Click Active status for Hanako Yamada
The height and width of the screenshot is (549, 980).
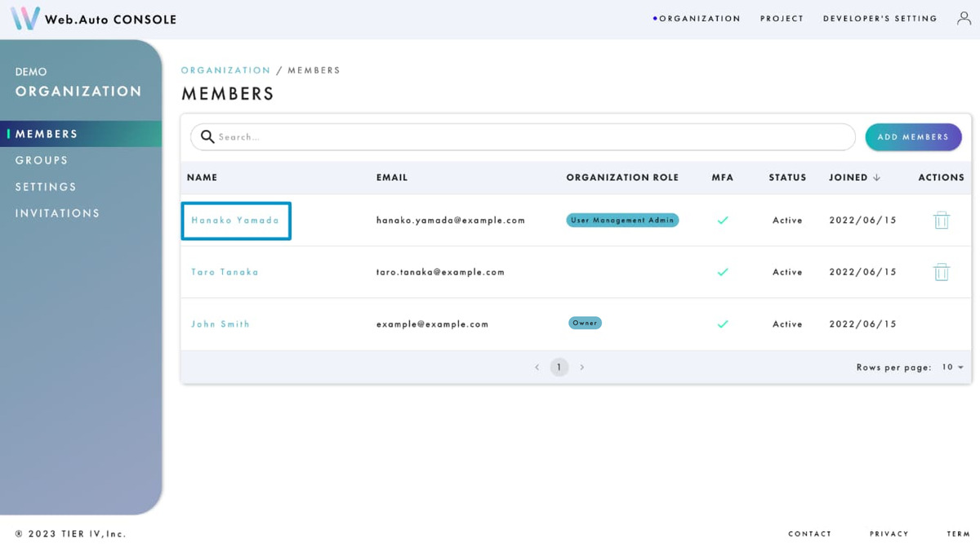(x=787, y=221)
